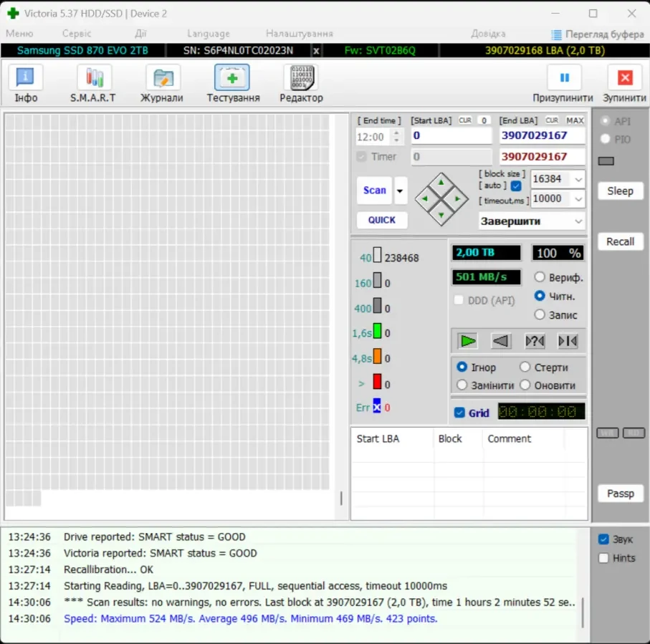Open the Меню menu
This screenshot has height=644, width=650.
tap(19, 34)
